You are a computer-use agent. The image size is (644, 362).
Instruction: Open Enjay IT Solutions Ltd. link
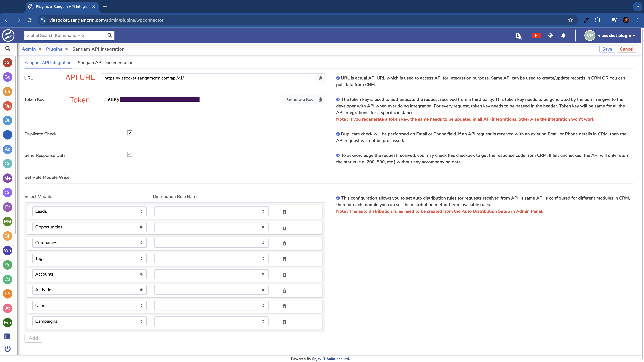point(331,359)
